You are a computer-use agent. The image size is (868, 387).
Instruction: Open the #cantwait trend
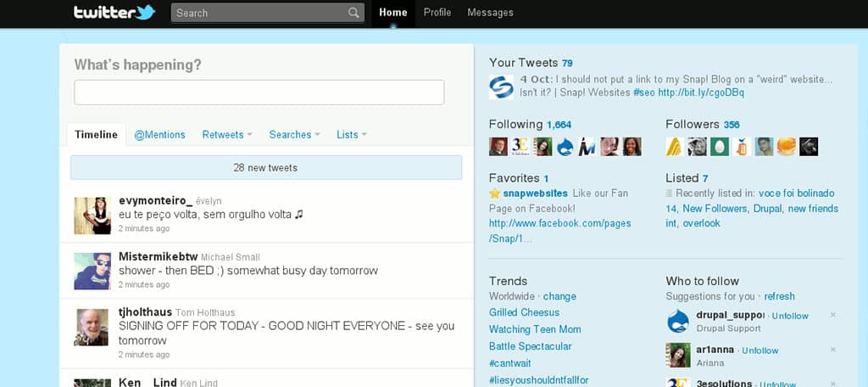coord(509,363)
